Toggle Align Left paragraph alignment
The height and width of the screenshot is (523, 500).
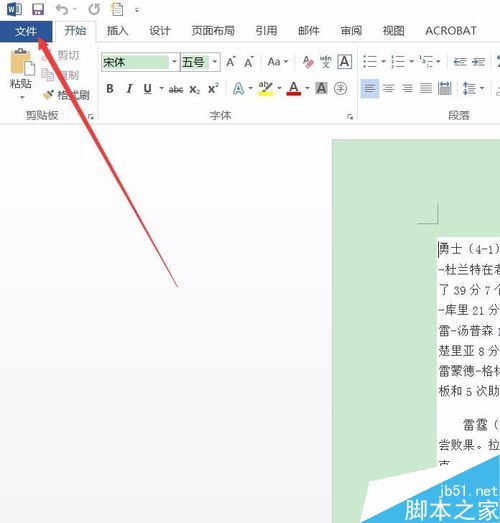pyautogui.click(x=370, y=89)
